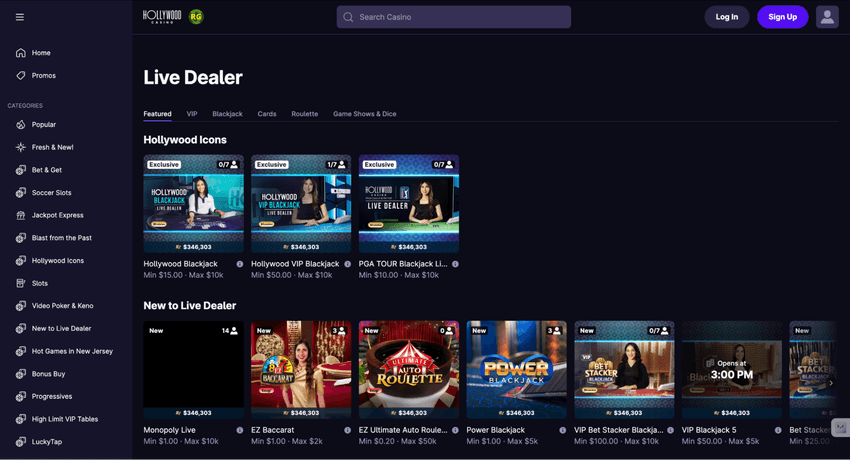Open Bonus Buy category
This screenshot has height=460, width=850.
[x=48, y=374]
